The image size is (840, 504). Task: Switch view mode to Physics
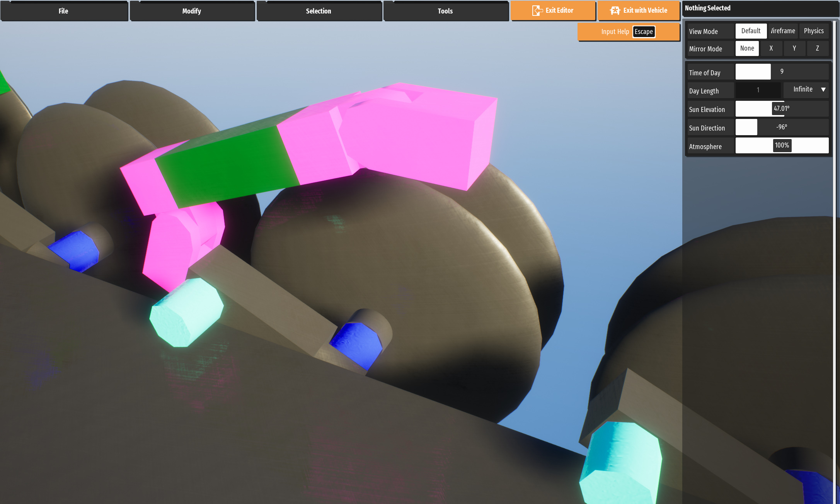814,31
